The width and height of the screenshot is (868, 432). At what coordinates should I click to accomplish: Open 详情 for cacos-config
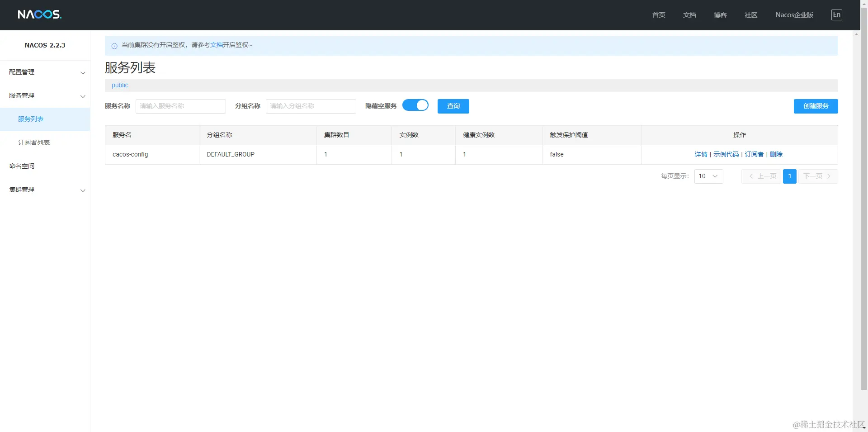(x=701, y=155)
